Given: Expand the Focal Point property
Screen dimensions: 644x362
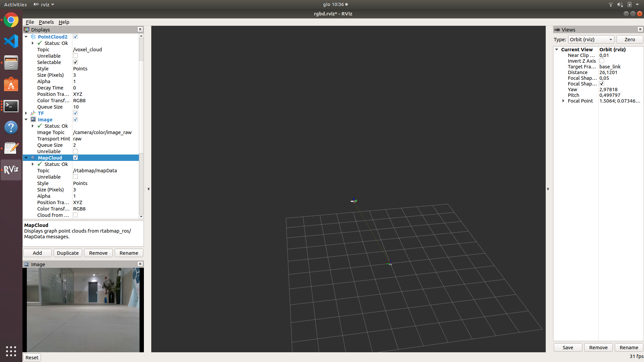Looking at the screenshot, I should (563, 101).
